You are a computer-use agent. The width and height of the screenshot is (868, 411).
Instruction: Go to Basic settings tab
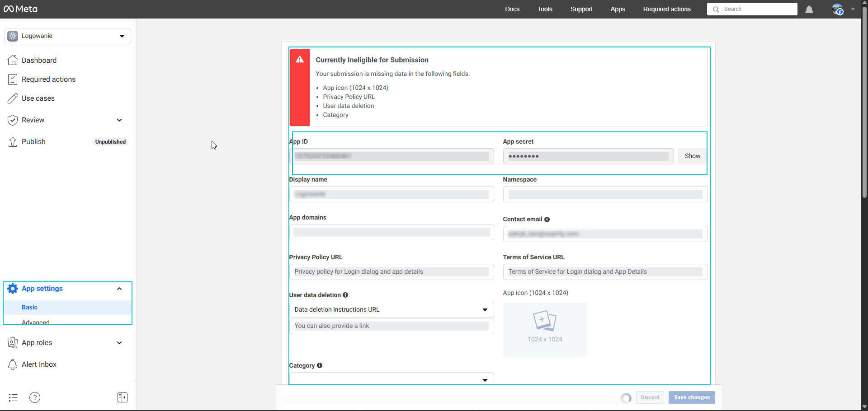click(x=30, y=307)
